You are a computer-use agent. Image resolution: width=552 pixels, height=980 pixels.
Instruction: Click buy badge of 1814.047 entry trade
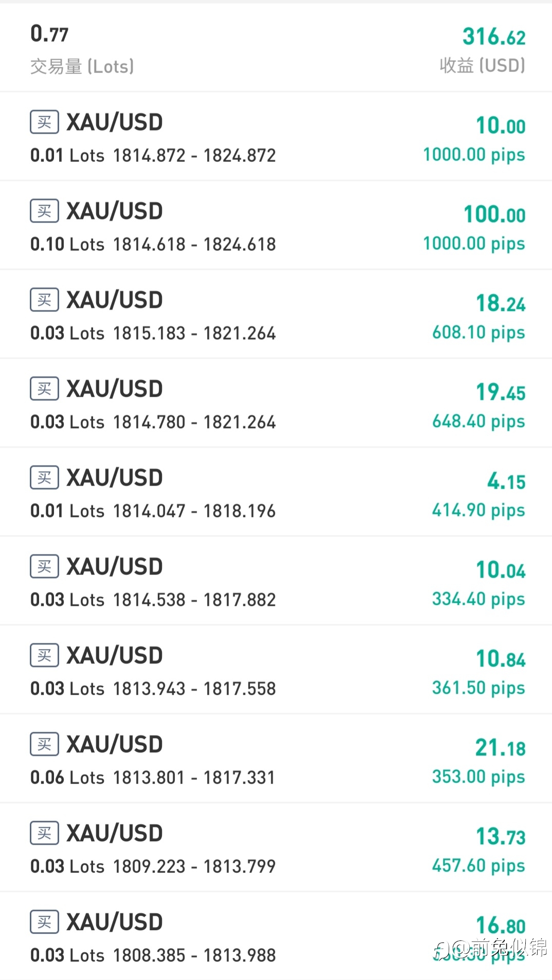[x=44, y=478]
